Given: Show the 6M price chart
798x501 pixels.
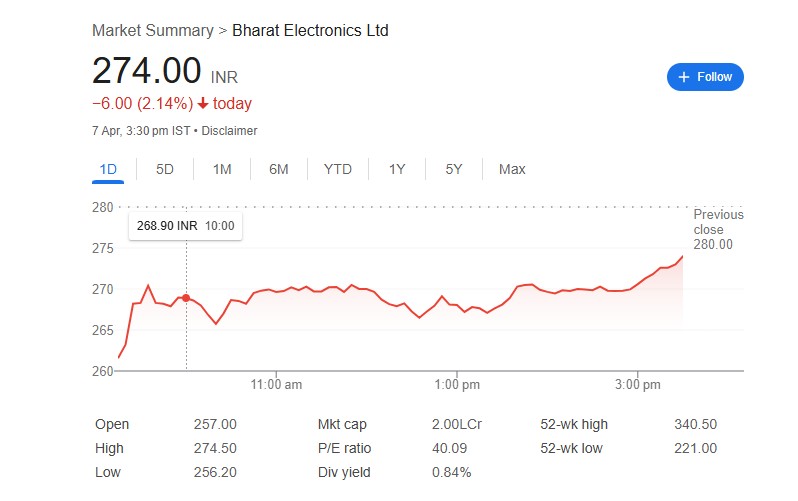Looking at the screenshot, I should tap(279, 169).
